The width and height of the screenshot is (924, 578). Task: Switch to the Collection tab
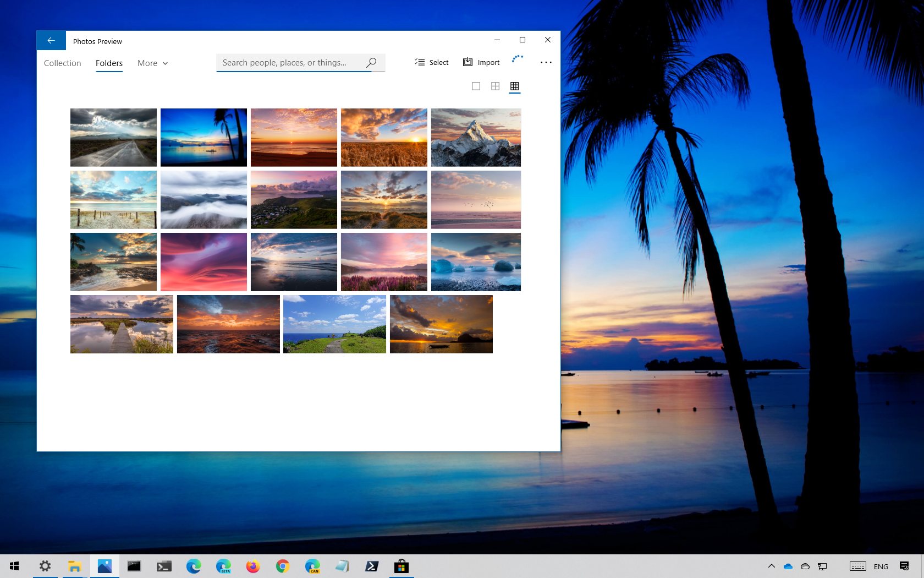[62, 63]
